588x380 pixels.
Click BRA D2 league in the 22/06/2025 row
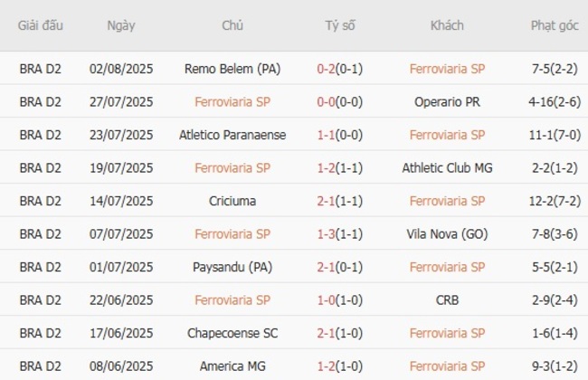(41, 300)
